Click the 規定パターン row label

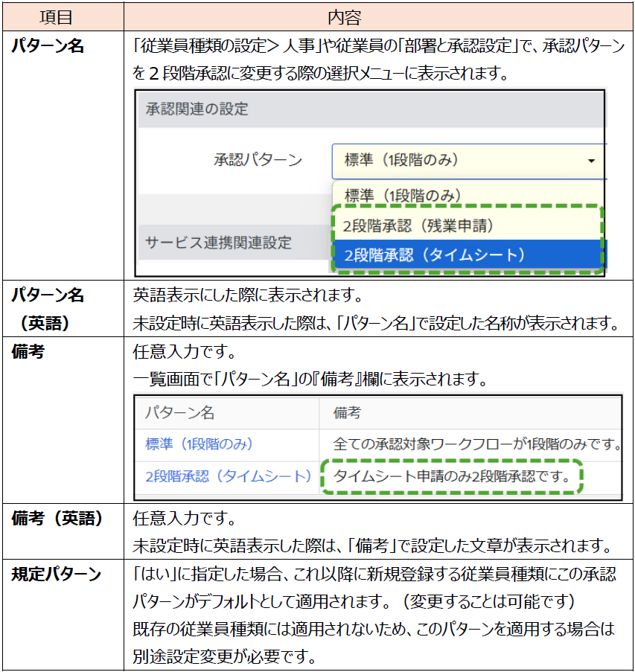pos(56,575)
